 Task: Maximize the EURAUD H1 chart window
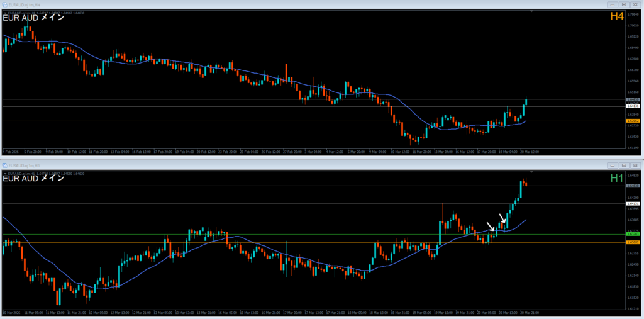click(x=623, y=165)
